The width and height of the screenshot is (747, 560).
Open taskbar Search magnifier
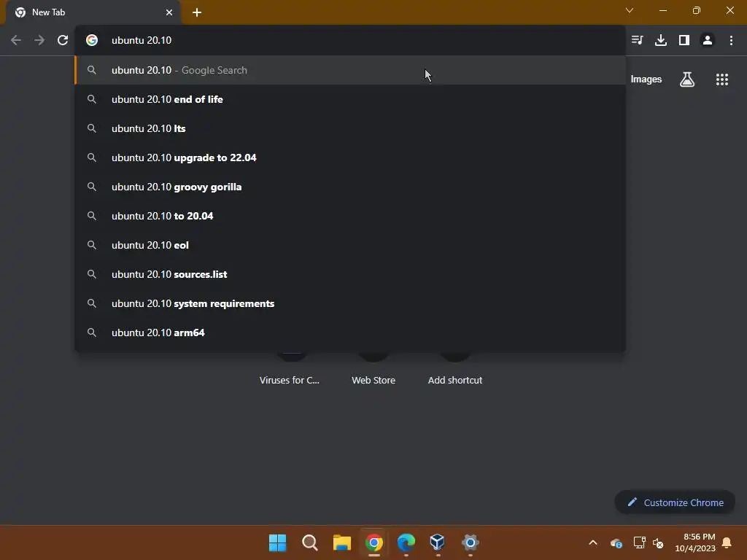tap(309, 542)
